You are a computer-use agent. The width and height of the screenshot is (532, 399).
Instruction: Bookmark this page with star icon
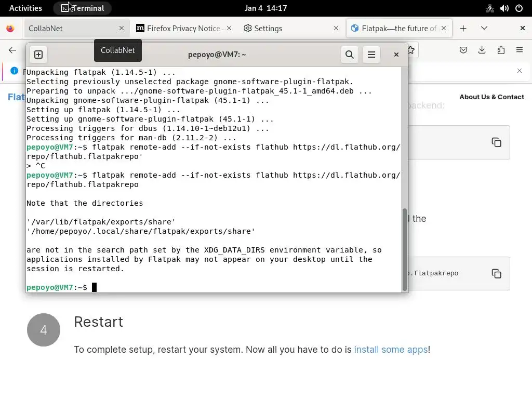click(411, 50)
